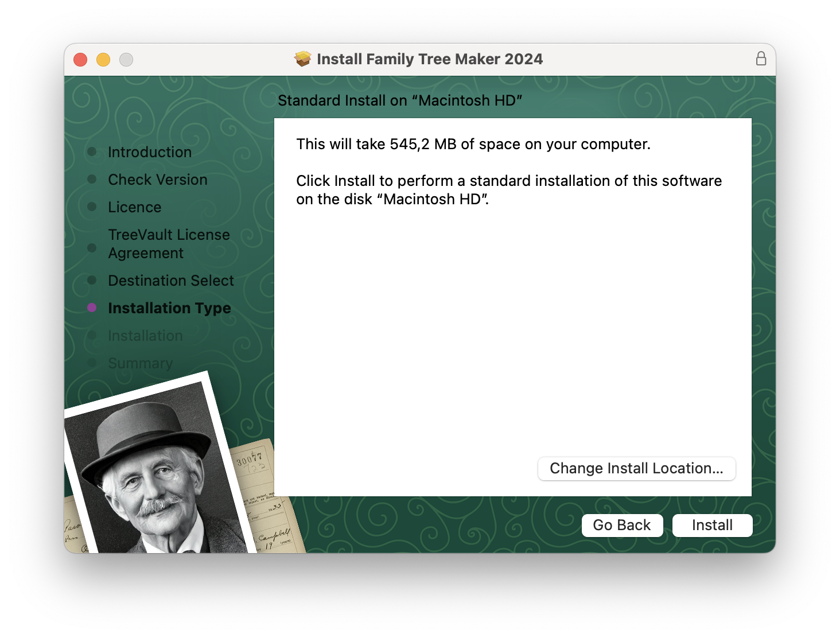Close the installer with red button
840x638 pixels.
click(x=80, y=60)
